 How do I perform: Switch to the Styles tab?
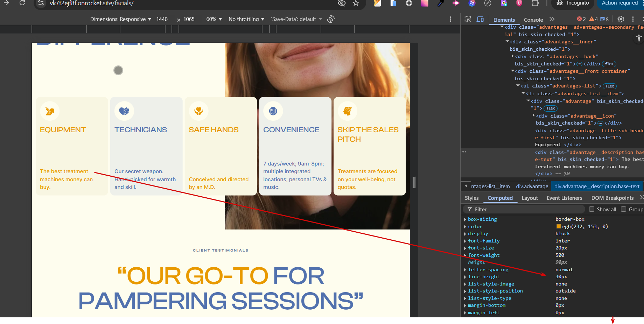coord(471,198)
